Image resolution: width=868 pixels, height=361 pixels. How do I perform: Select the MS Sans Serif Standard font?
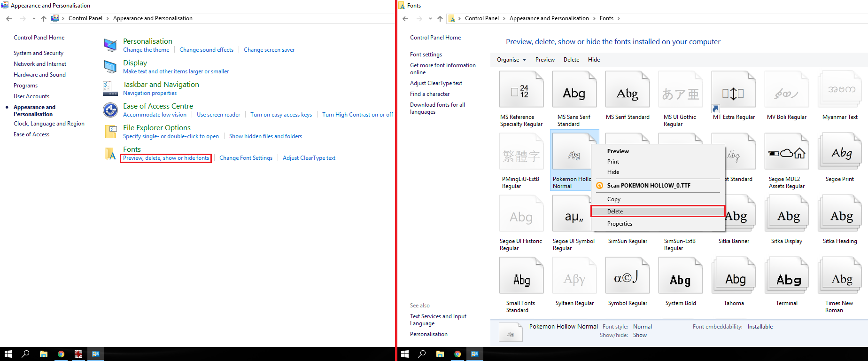click(574, 89)
